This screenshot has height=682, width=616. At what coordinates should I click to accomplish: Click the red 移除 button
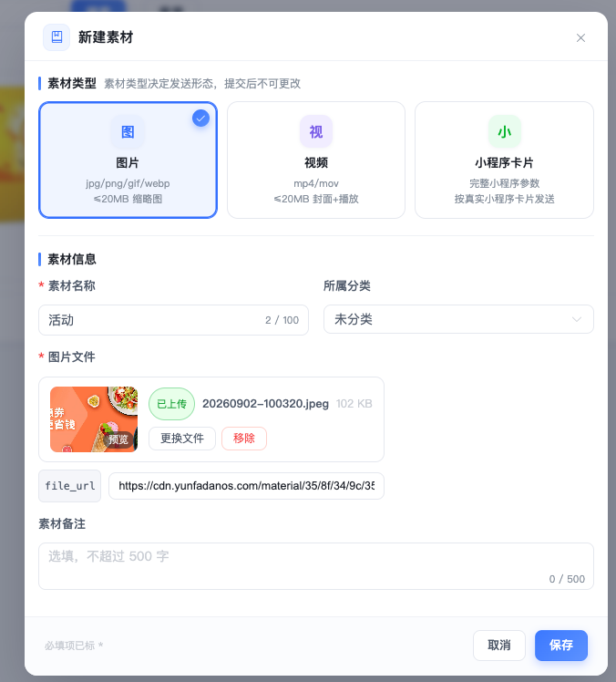tap(244, 439)
